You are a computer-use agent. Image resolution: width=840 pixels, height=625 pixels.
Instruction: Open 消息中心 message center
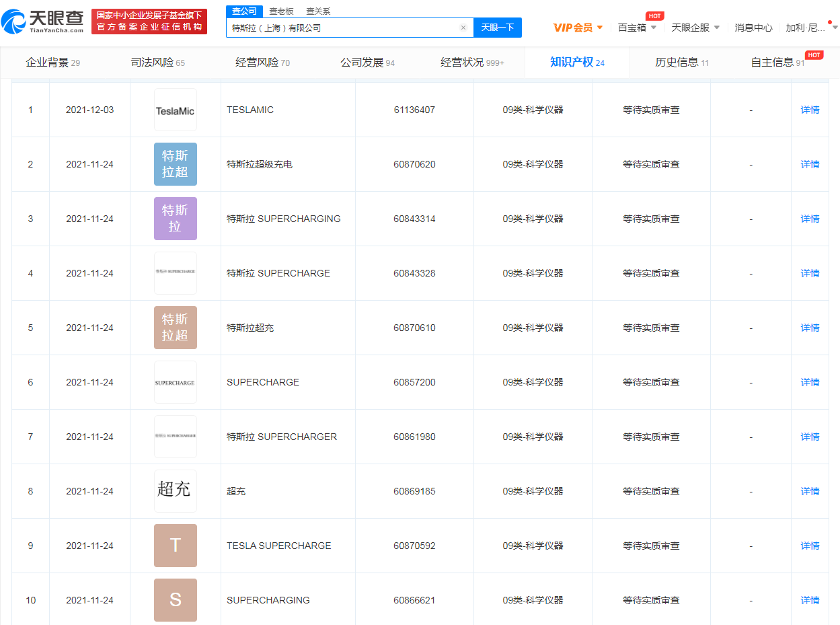click(753, 28)
